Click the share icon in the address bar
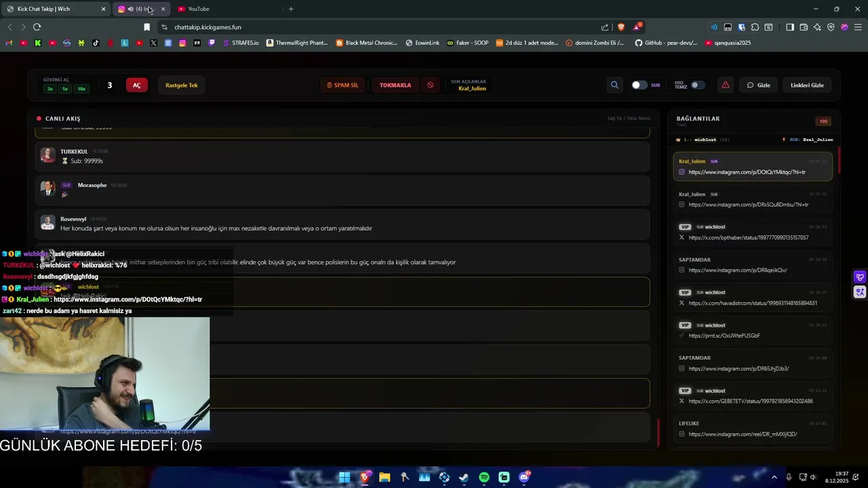 pos(605,27)
